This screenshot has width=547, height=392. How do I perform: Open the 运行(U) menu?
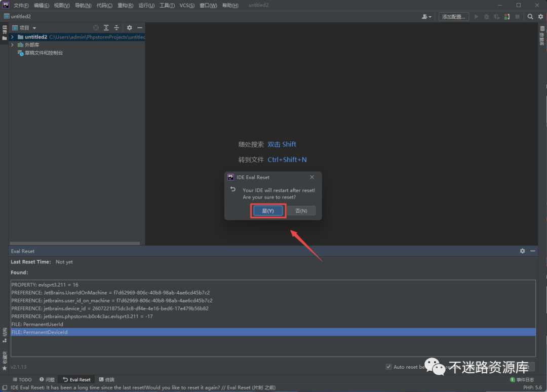[146, 5]
